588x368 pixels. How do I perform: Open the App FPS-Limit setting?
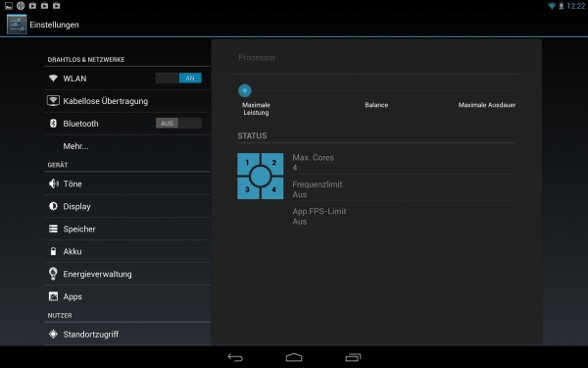(x=404, y=216)
